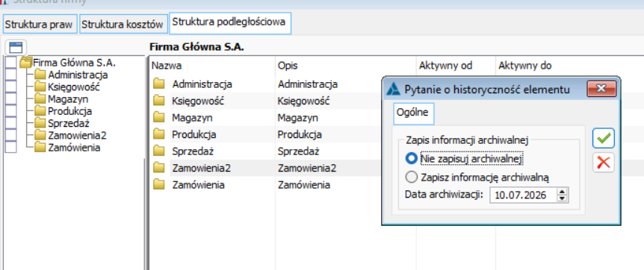Click the Księgowość folder icon in the list
Screen dimensions: 644x270
pyautogui.click(x=158, y=101)
